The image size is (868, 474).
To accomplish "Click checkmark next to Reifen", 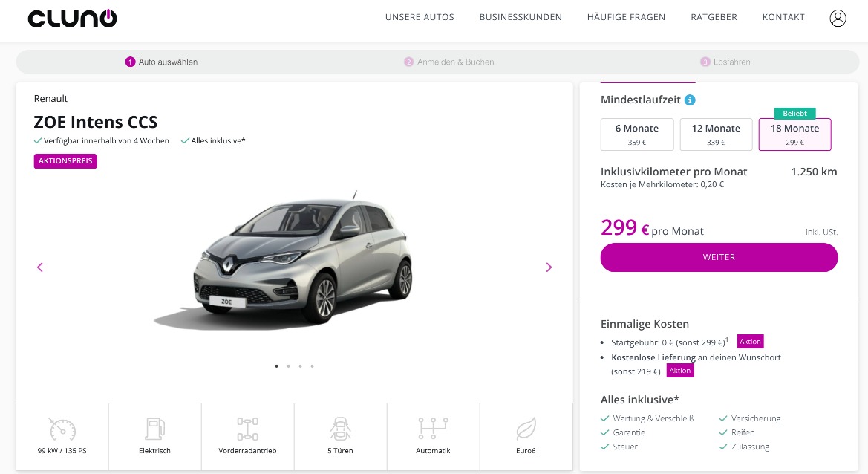I will [723, 432].
